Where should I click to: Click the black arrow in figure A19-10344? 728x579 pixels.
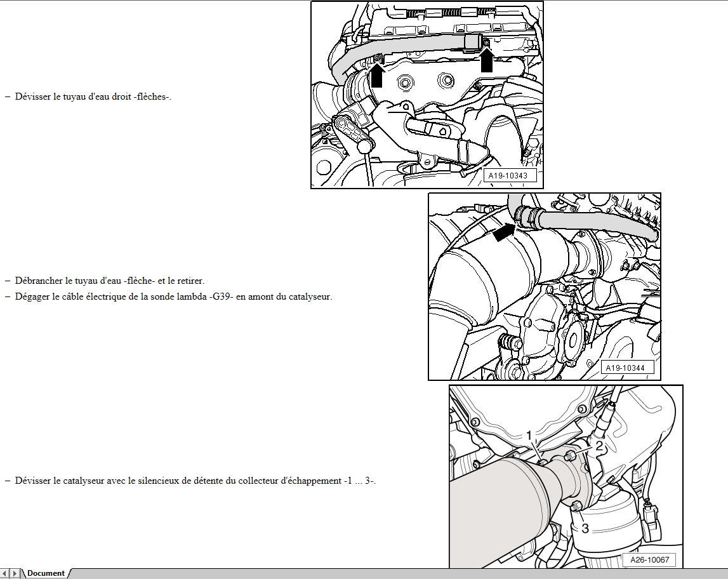pos(503,233)
